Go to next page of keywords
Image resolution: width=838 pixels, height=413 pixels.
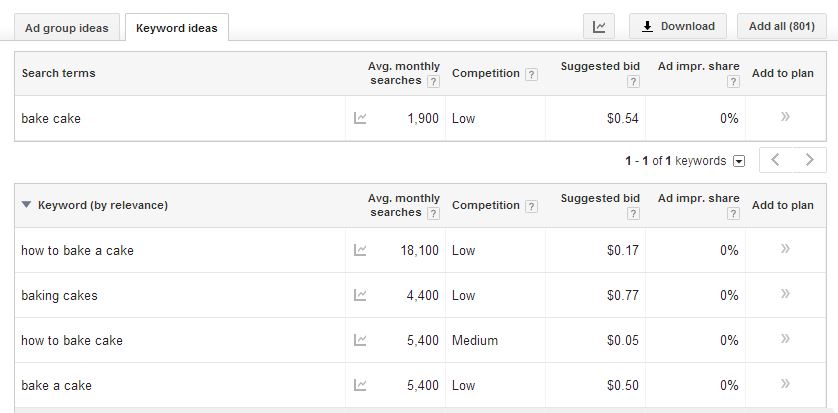pyautogui.click(x=810, y=160)
